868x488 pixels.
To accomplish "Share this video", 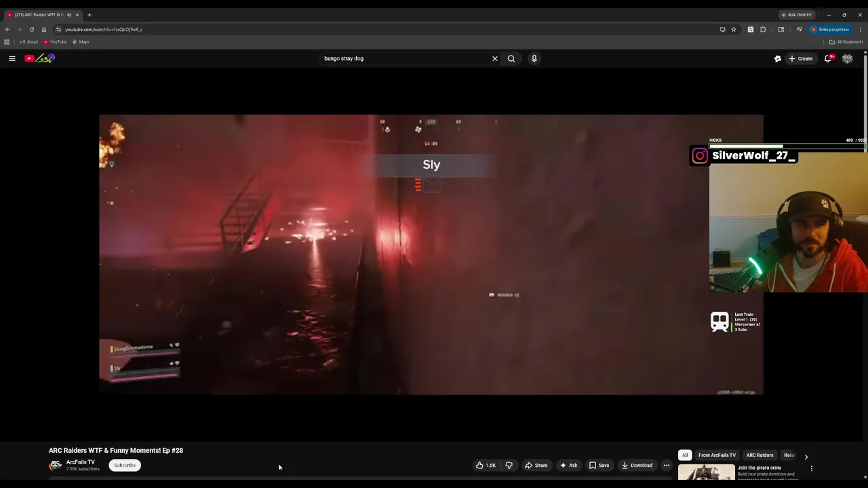I will pos(536,465).
